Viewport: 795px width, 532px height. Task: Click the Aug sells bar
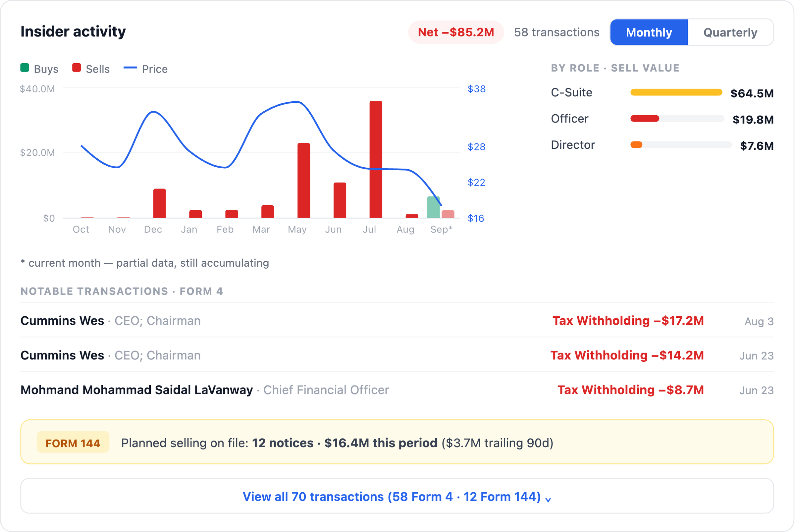412,216
